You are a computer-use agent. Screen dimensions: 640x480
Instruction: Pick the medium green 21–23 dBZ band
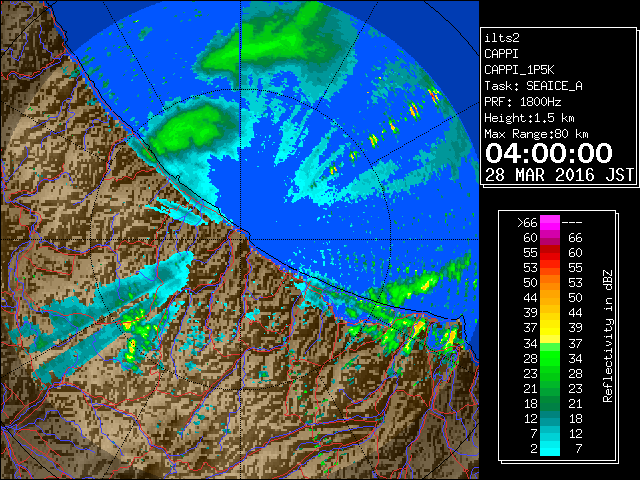coord(550,388)
